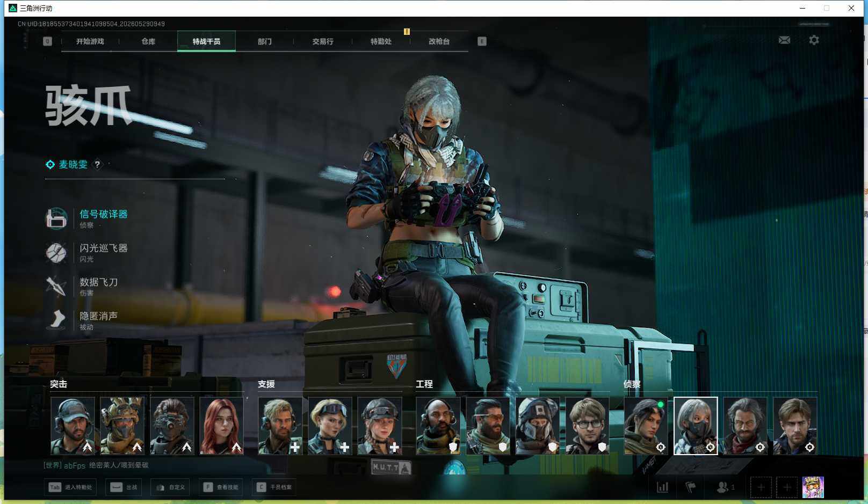Click the 查看技能 view skills button
Screen dimensions: 868x504
click(x=221, y=487)
